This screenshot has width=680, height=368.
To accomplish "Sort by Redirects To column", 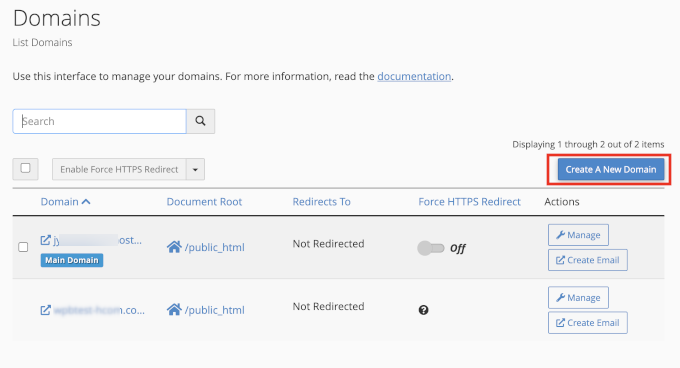I will 321,202.
